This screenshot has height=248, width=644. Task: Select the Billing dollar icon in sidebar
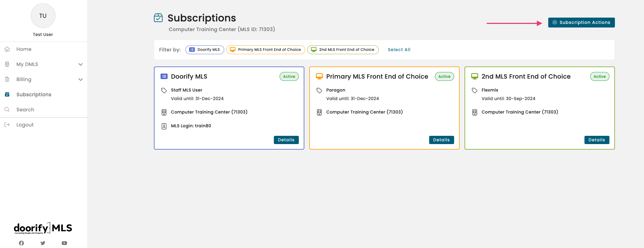point(7,79)
